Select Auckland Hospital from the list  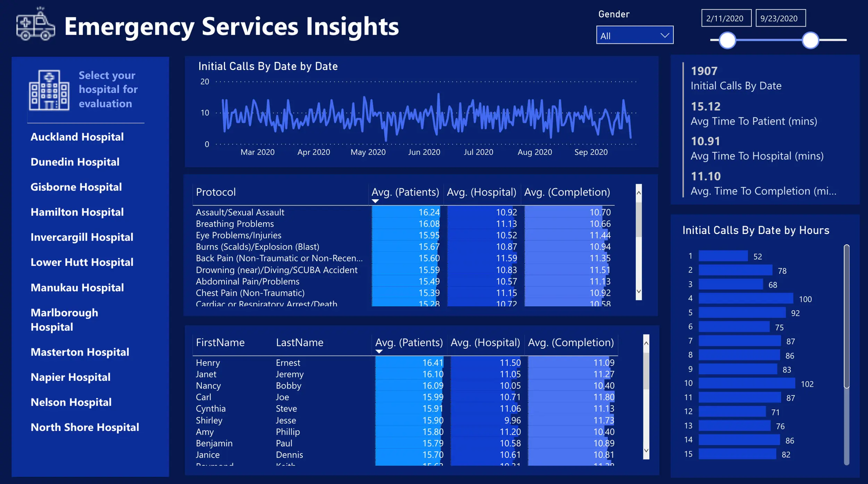(x=77, y=137)
